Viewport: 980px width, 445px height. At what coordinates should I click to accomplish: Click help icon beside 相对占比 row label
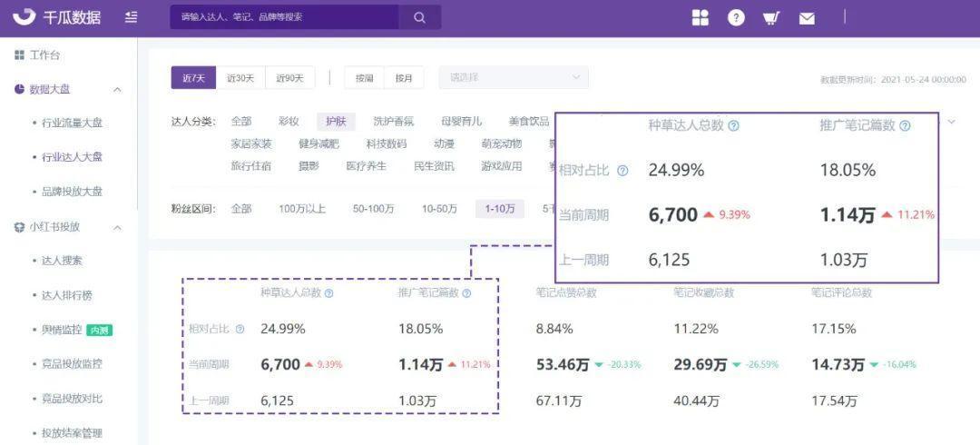[240, 329]
